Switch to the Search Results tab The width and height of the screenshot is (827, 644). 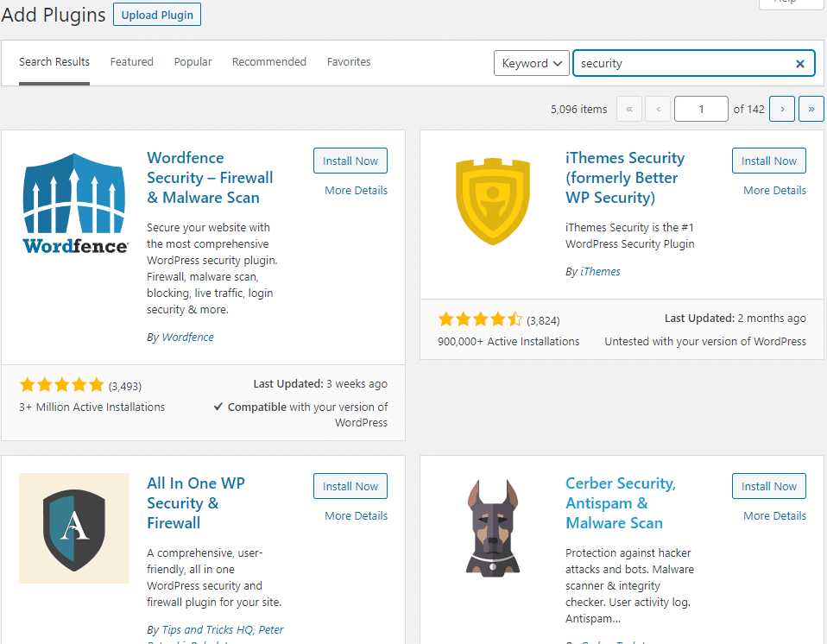(54, 61)
